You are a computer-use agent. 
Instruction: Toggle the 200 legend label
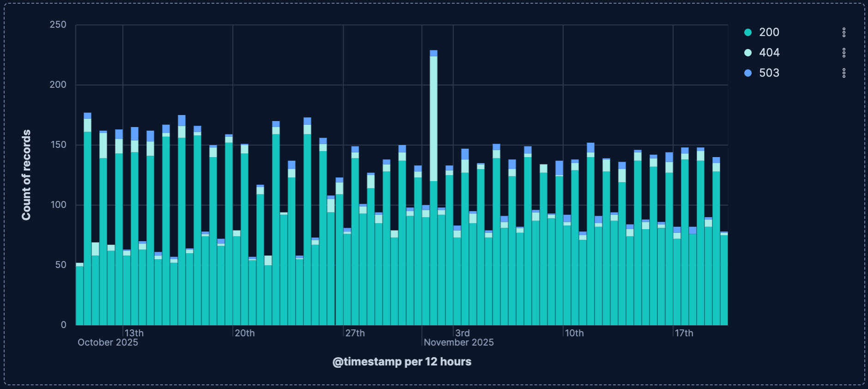coord(769,32)
